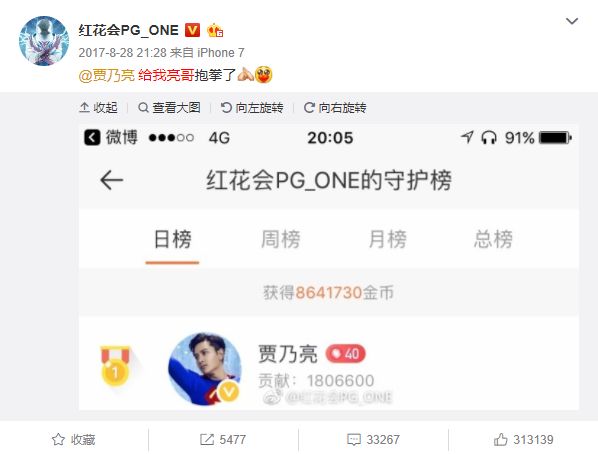The height and width of the screenshot is (454, 598).
Task: Switch to the 月榜 tab
Action: click(387, 240)
